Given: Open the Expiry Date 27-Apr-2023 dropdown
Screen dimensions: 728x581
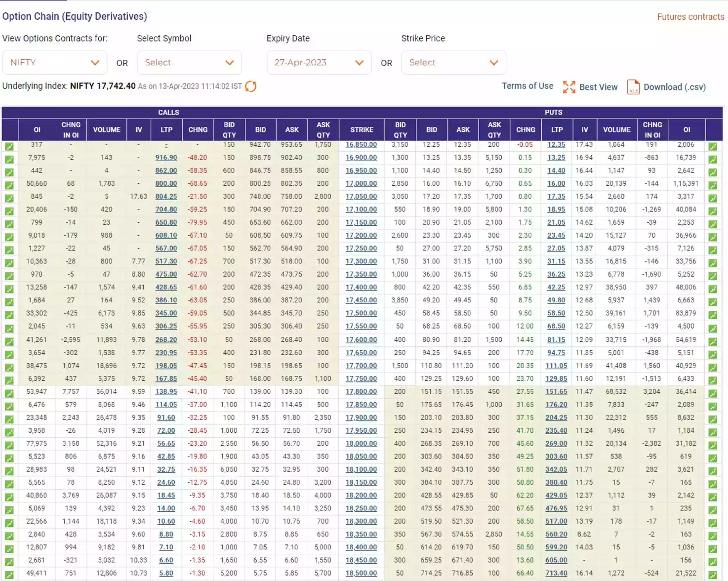Looking at the screenshot, I should tap(319, 62).
